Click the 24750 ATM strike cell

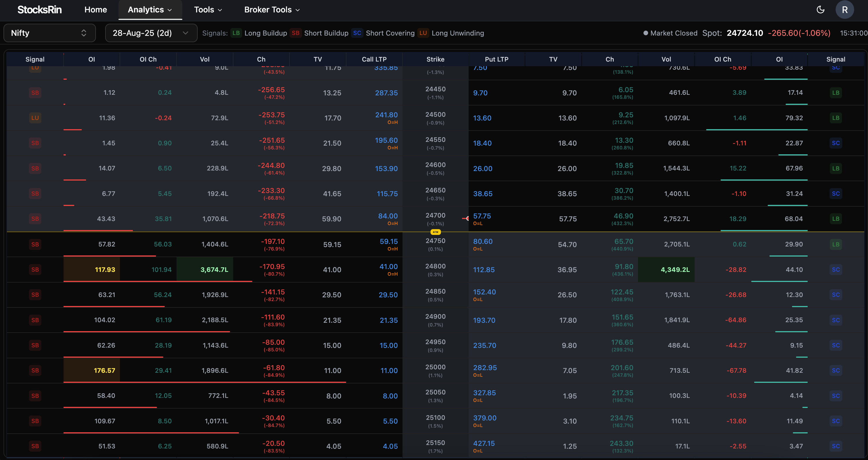[435, 244]
